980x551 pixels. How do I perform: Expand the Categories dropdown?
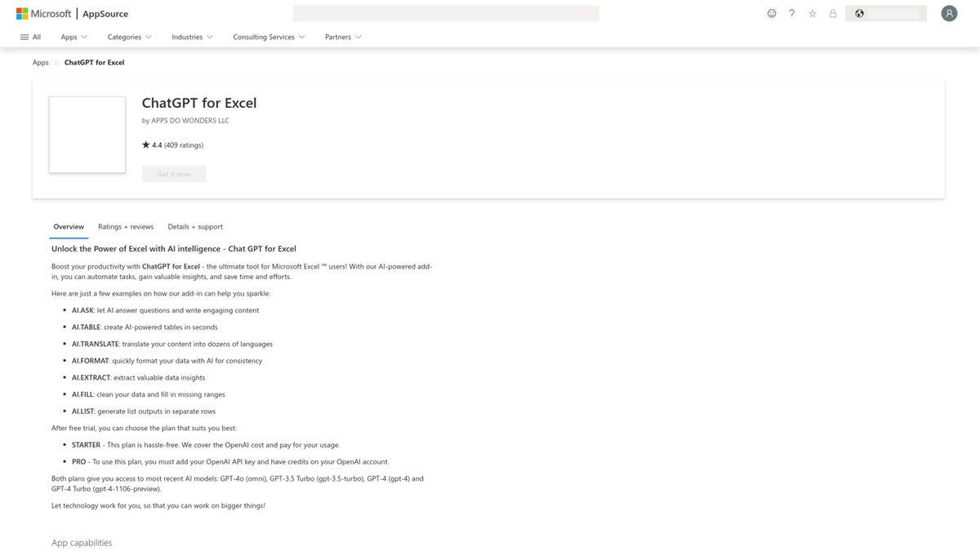(x=129, y=37)
